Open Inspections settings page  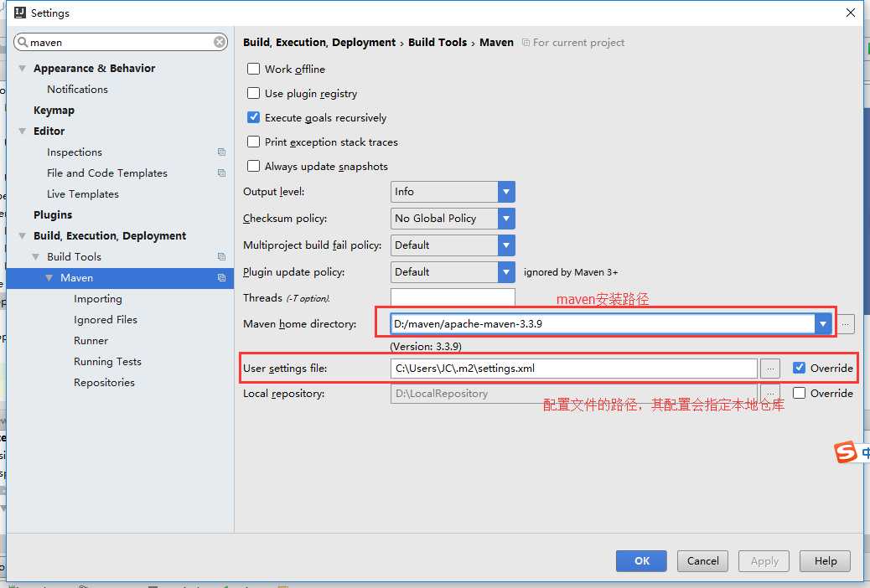point(75,152)
